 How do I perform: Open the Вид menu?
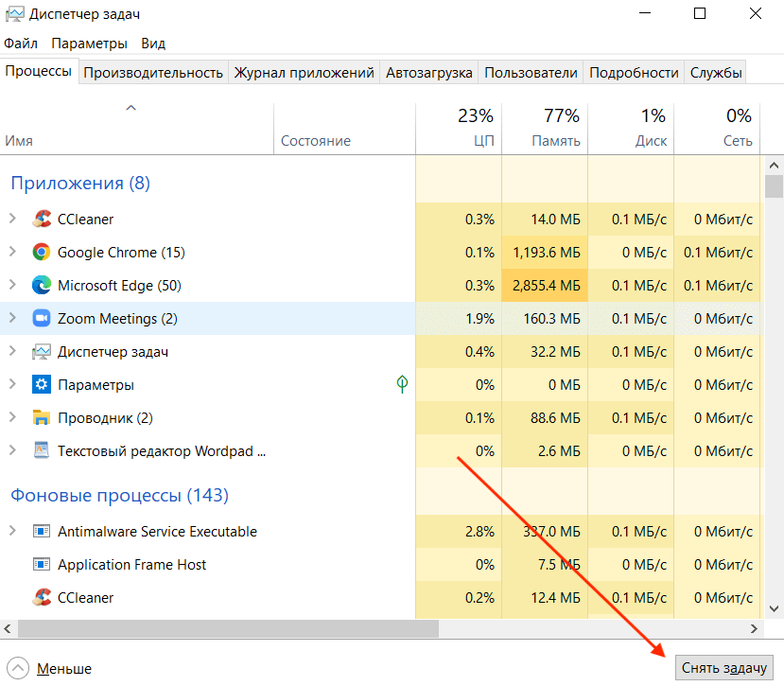(x=151, y=43)
